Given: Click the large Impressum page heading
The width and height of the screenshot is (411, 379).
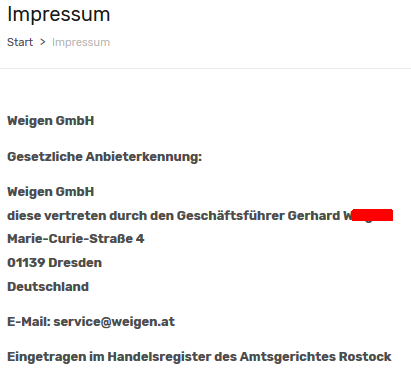Looking at the screenshot, I should click(x=59, y=15).
